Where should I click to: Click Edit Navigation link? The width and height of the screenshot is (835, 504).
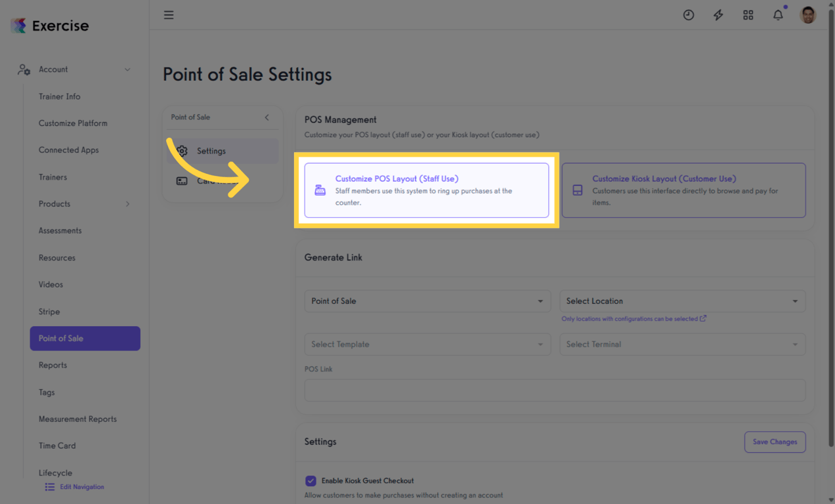[81, 487]
